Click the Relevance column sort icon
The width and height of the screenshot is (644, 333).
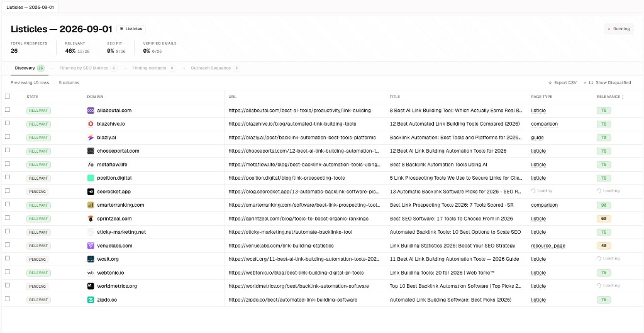pyautogui.click(x=623, y=97)
